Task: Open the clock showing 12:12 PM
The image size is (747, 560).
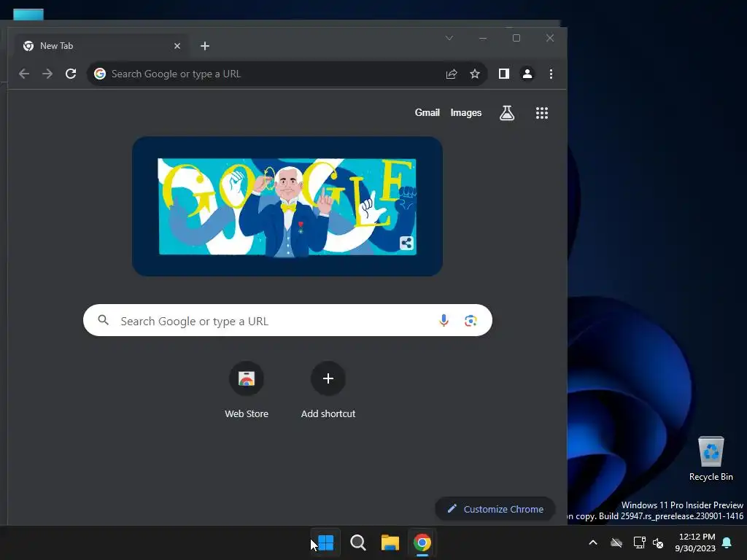Action: (695, 542)
